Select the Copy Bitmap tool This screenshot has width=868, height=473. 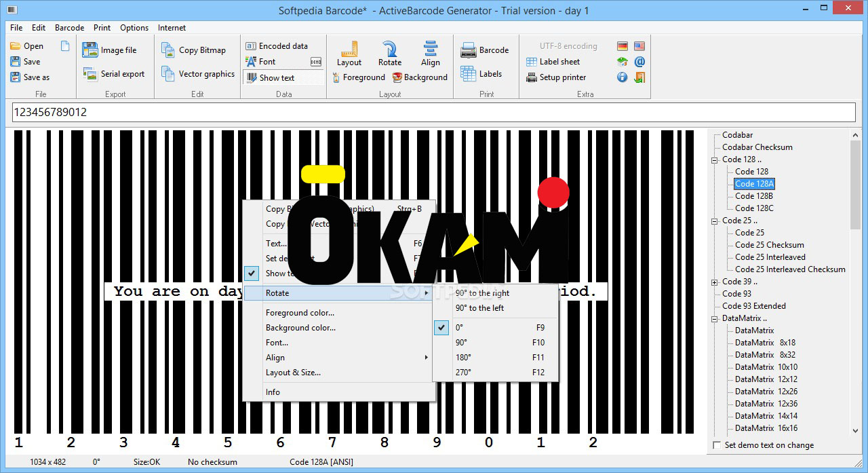tap(197, 50)
